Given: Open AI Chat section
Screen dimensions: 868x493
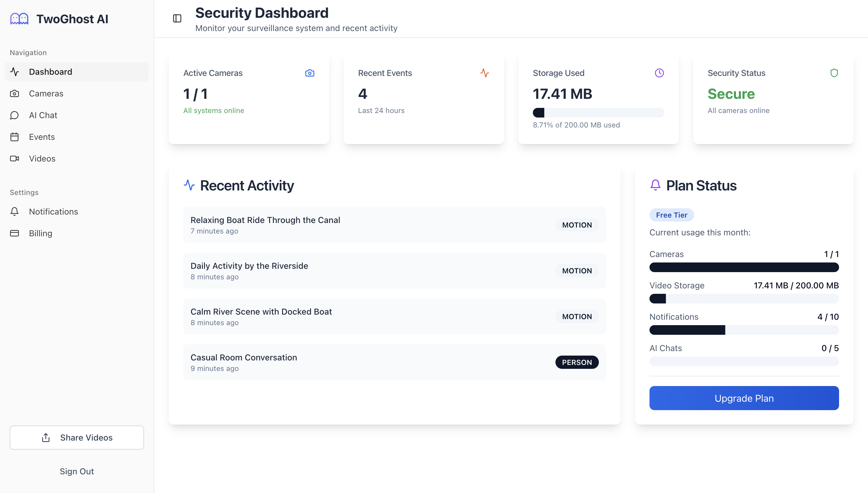Looking at the screenshot, I should (77, 115).
